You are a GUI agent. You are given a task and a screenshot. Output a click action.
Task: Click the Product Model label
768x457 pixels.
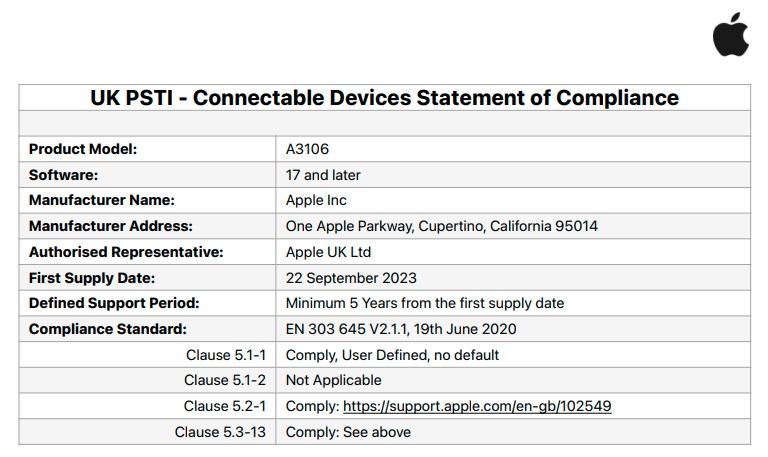83,149
